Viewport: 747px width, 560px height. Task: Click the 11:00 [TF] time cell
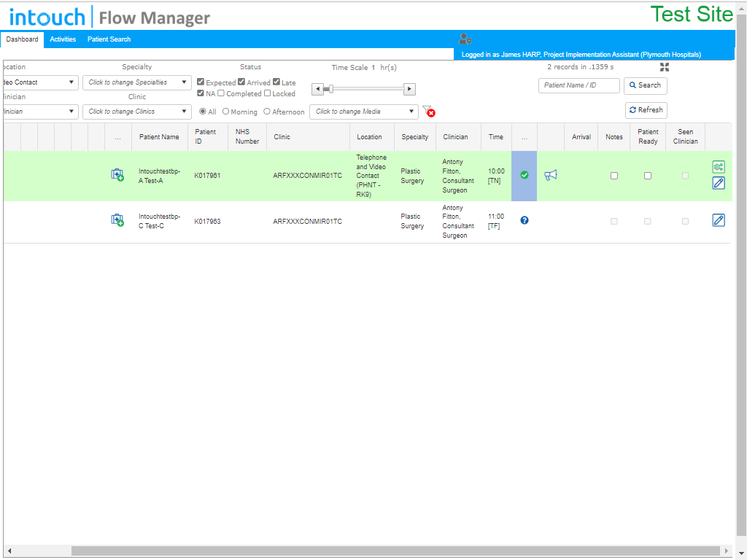click(496, 221)
